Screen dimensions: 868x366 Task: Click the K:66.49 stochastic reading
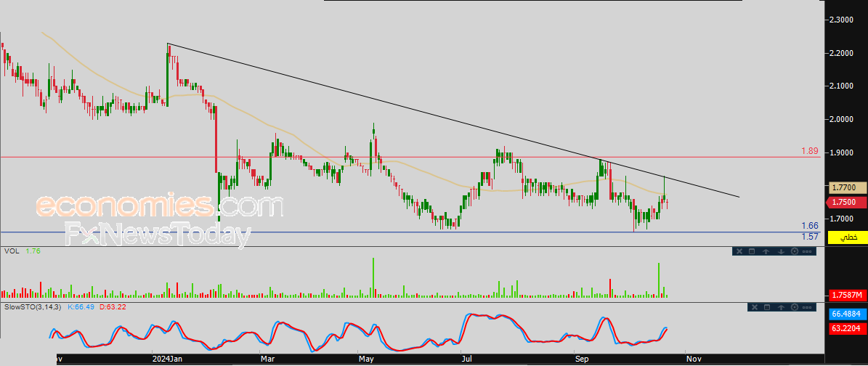coord(81,306)
